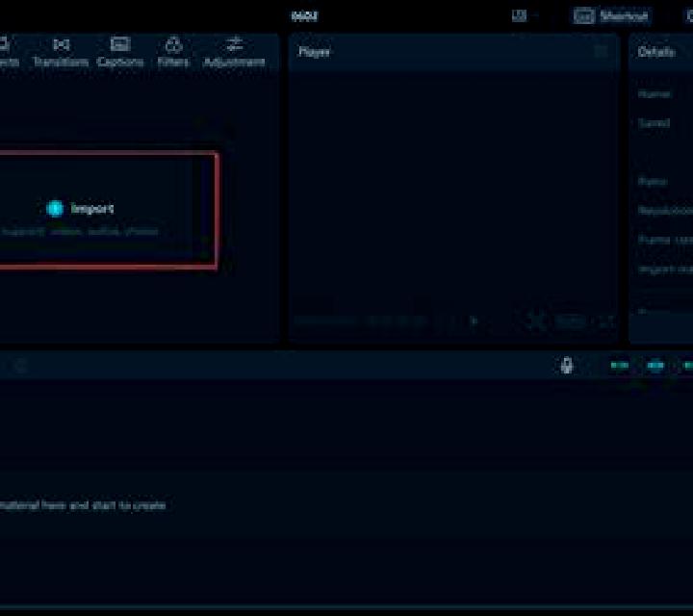Toggle first teal timeline snapping icon
This screenshot has height=616, width=693.
tap(620, 366)
